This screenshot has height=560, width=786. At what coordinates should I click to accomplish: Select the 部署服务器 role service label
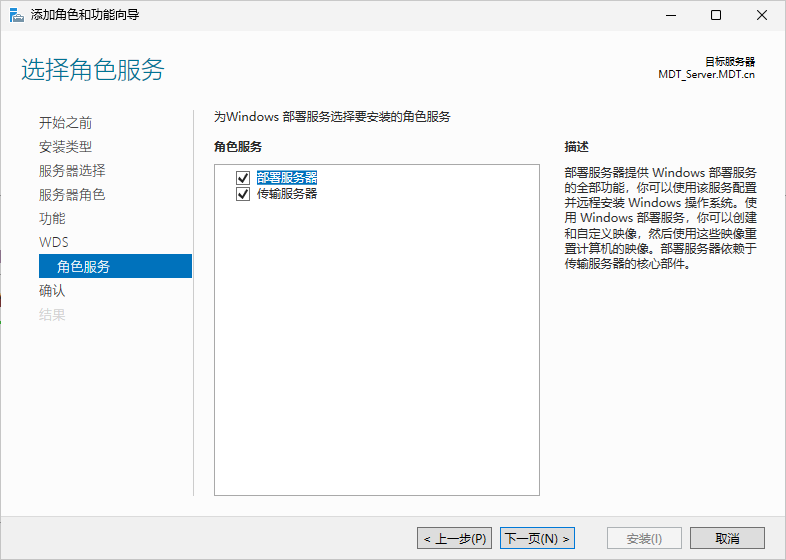click(287, 177)
